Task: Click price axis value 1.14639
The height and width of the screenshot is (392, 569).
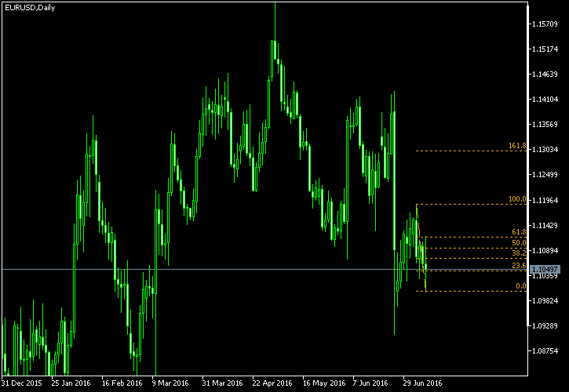Action: point(545,74)
